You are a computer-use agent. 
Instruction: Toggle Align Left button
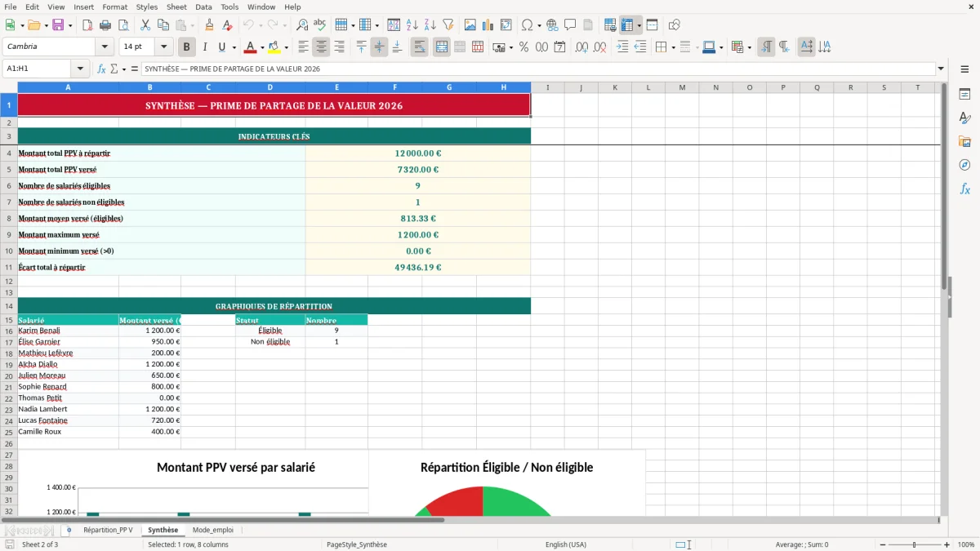pyautogui.click(x=303, y=47)
